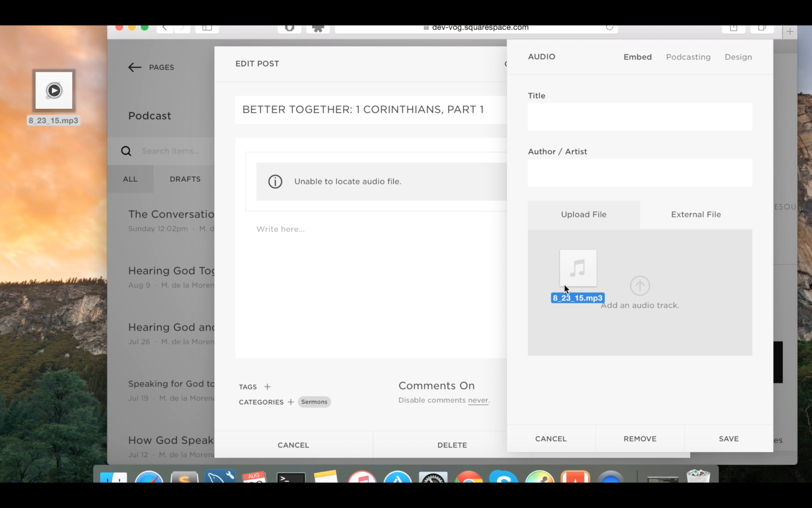Add a tag with the TAGS plus icon

267,387
